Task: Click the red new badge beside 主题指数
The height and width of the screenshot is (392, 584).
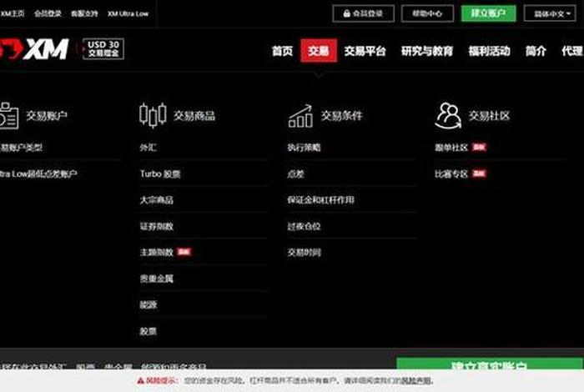Action: [184, 252]
